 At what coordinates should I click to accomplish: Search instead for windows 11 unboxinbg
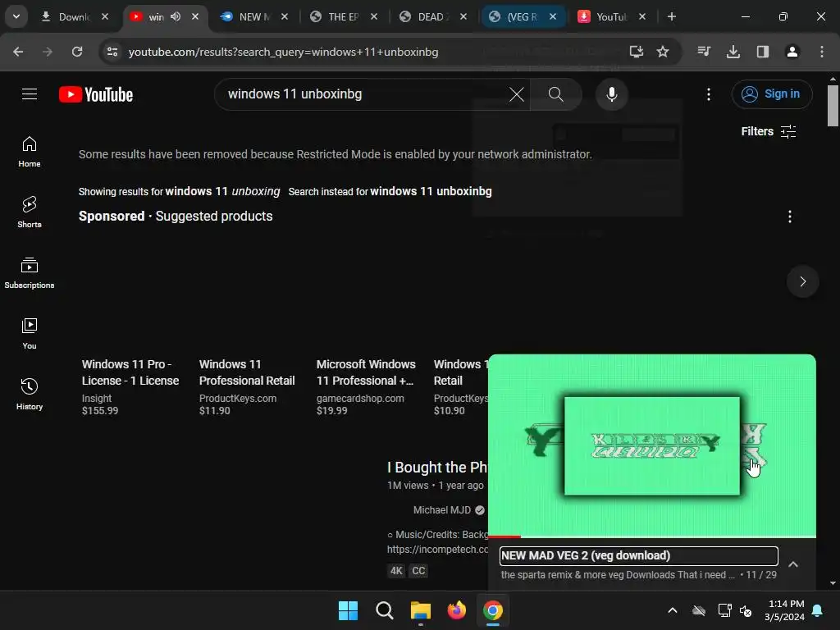(x=431, y=191)
